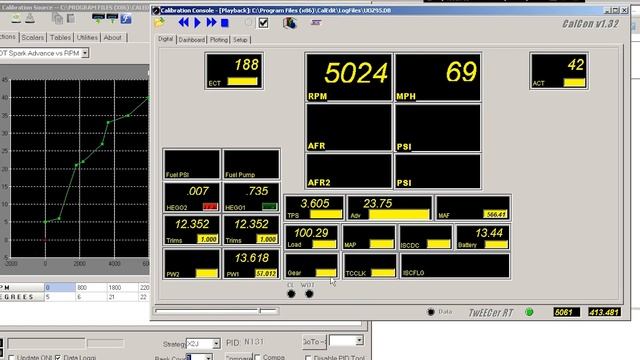Click the green TwEECer RT status light
The width and height of the screenshot is (640, 360).
(529, 312)
